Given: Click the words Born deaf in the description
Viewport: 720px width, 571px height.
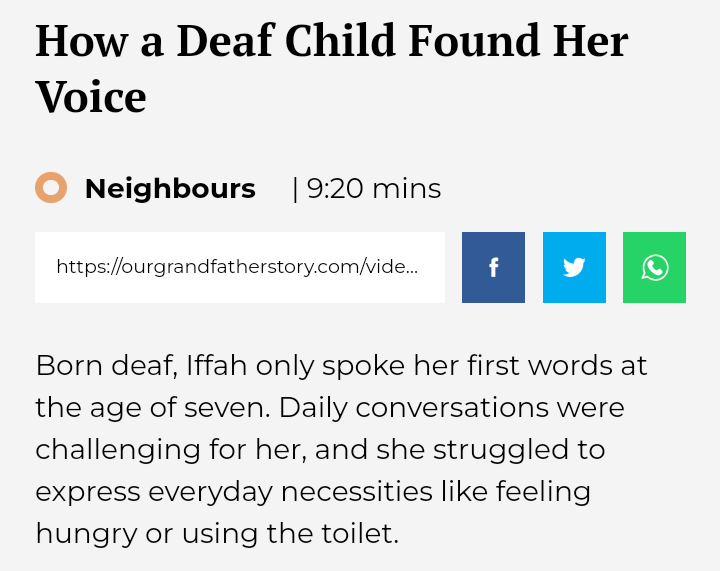Looking at the screenshot, I should pos(106,365).
